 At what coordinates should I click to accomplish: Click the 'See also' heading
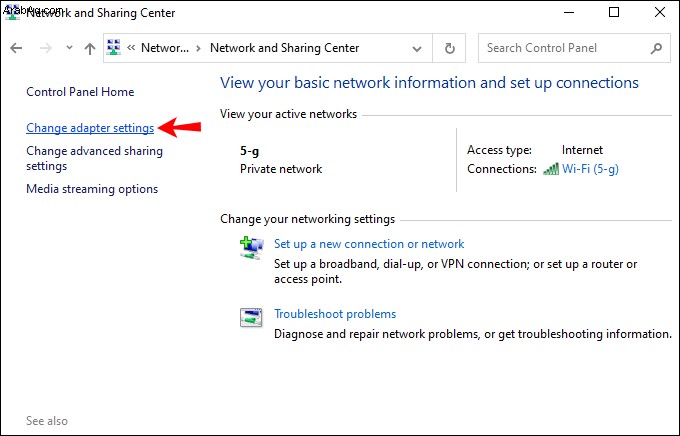[47, 421]
